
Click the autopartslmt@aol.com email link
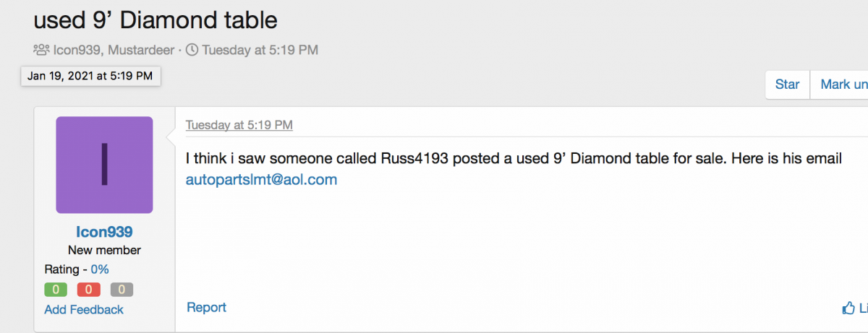click(x=261, y=180)
